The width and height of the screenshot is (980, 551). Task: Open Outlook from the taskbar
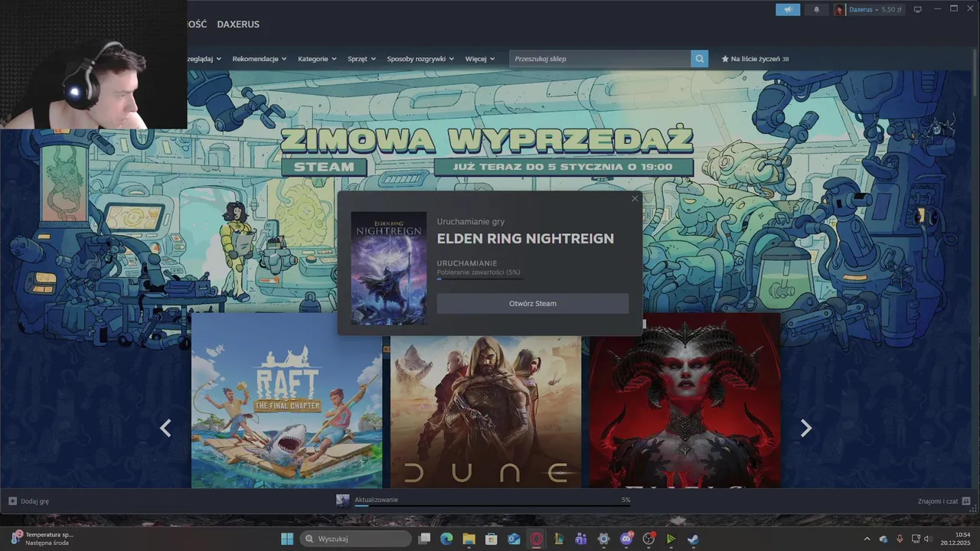(514, 539)
